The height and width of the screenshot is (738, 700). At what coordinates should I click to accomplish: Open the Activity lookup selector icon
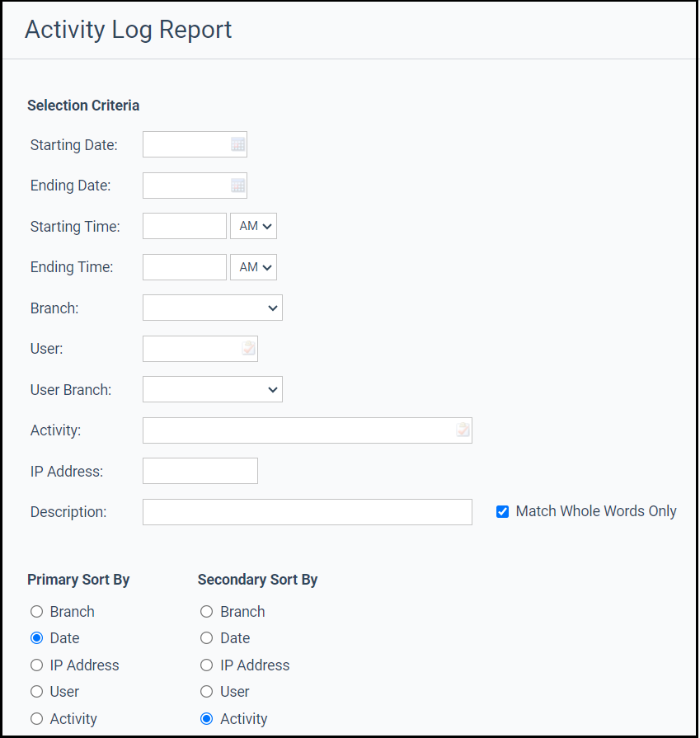(462, 430)
